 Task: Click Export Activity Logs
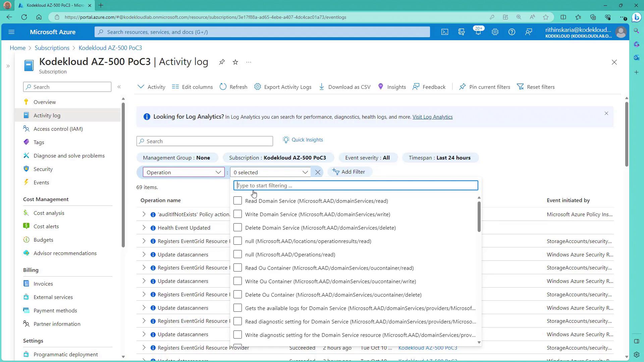(x=283, y=87)
